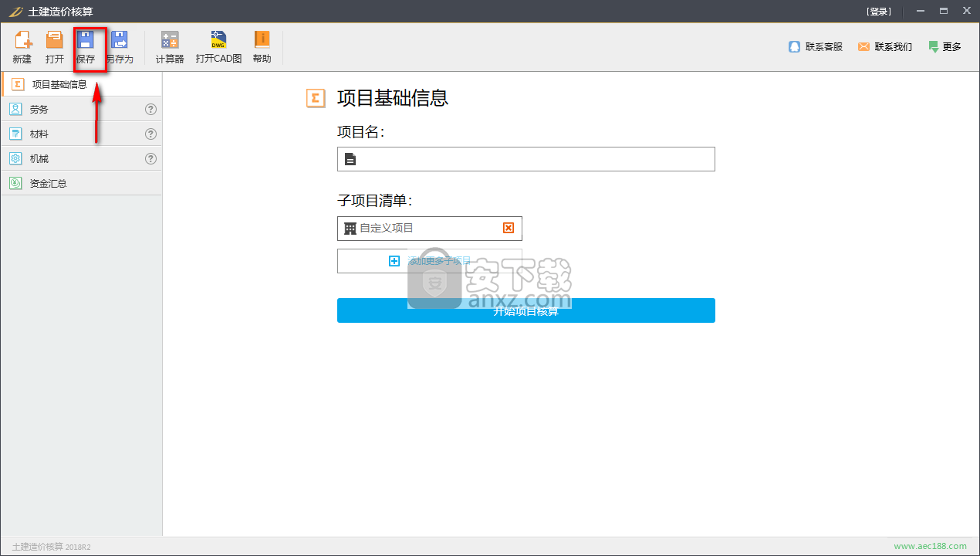Minimize the application window
The image size is (980, 556).
[920, 12]
